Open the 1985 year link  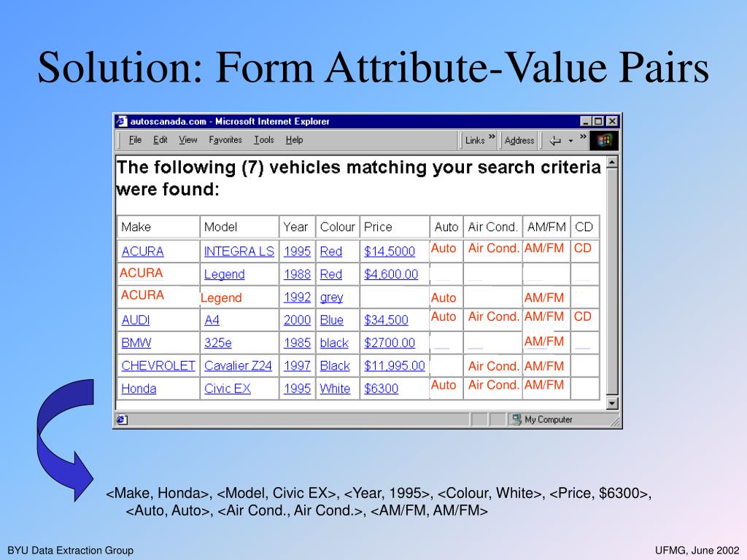(297, 343)
